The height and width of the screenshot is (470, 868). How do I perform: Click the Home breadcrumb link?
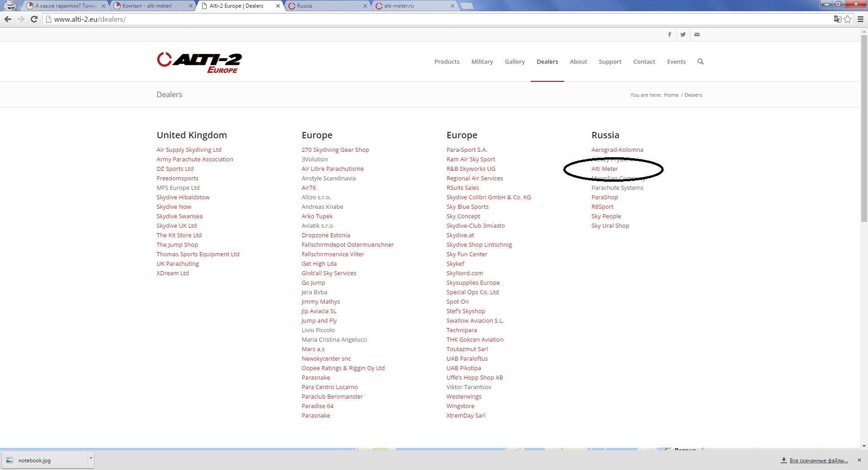point(671,95)
